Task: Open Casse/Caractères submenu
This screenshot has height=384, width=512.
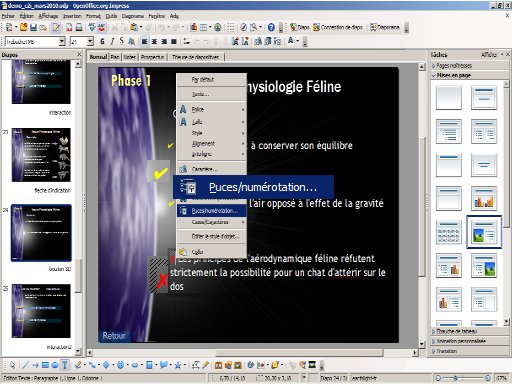Action: point(211,222)
